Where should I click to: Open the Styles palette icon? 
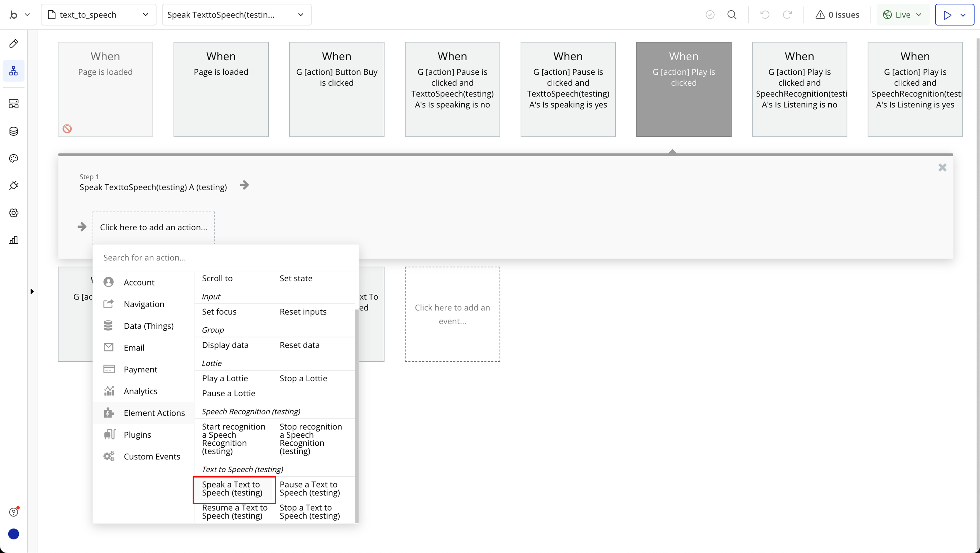pos(14,158)
